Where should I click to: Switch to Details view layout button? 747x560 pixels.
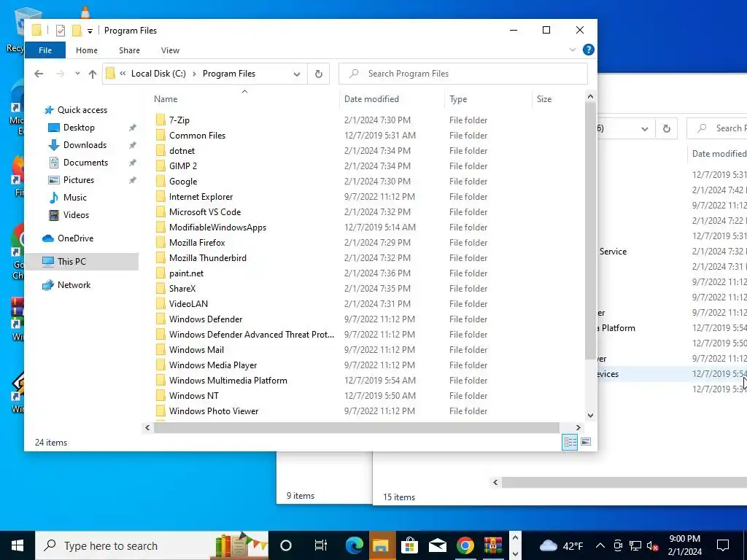[x=570, y=442]
